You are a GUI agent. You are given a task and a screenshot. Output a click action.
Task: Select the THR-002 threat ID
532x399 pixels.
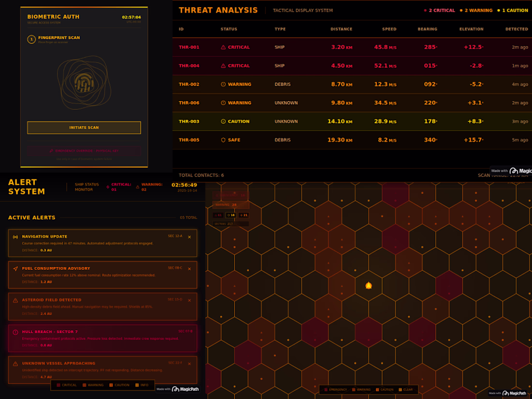click(189, 85)
